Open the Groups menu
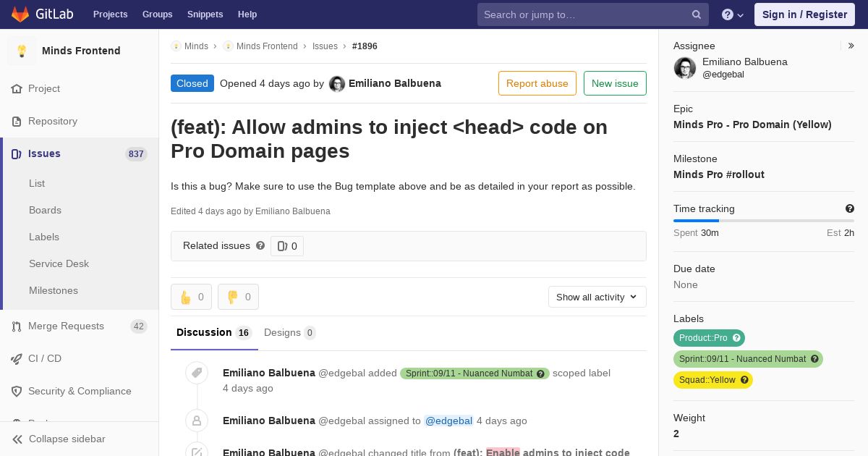868x456 pixels. [x=157, y=14]
